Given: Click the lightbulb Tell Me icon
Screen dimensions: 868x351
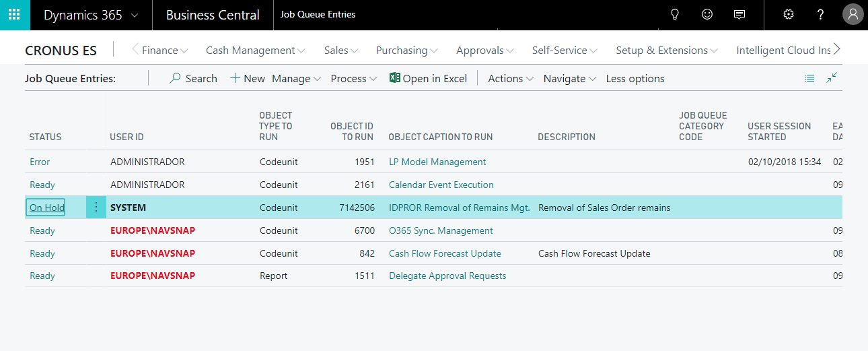Looking at the screenshot, I should 675,15.
